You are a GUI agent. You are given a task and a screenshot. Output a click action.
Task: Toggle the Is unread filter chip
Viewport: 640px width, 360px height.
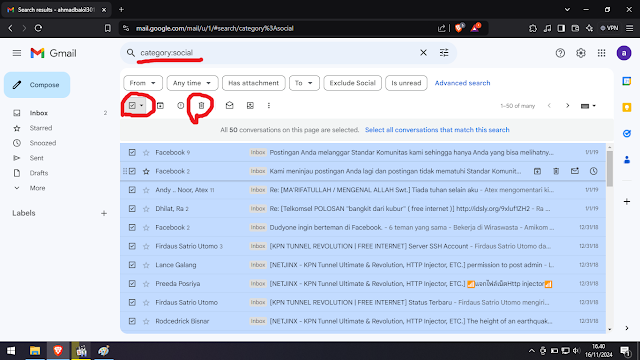pyautogui.click(x=406, y=83)
